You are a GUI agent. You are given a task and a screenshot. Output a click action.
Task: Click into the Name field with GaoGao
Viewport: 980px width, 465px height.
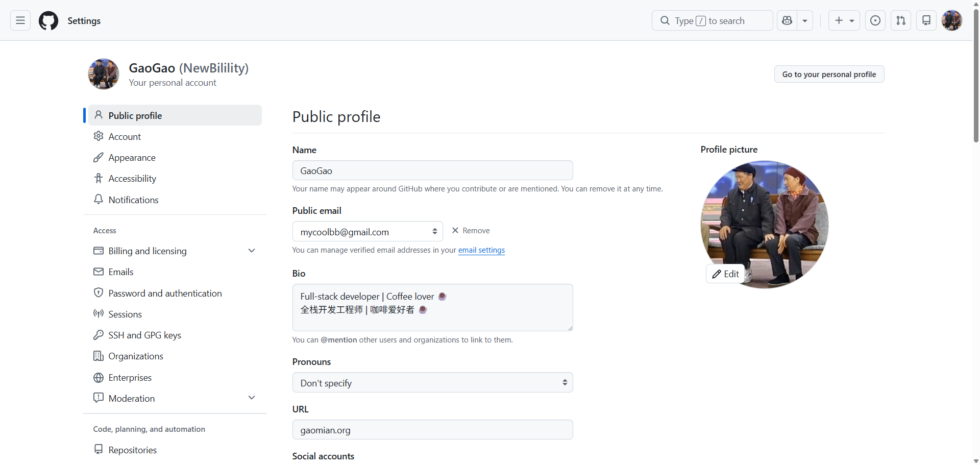[x=433, y=170]
